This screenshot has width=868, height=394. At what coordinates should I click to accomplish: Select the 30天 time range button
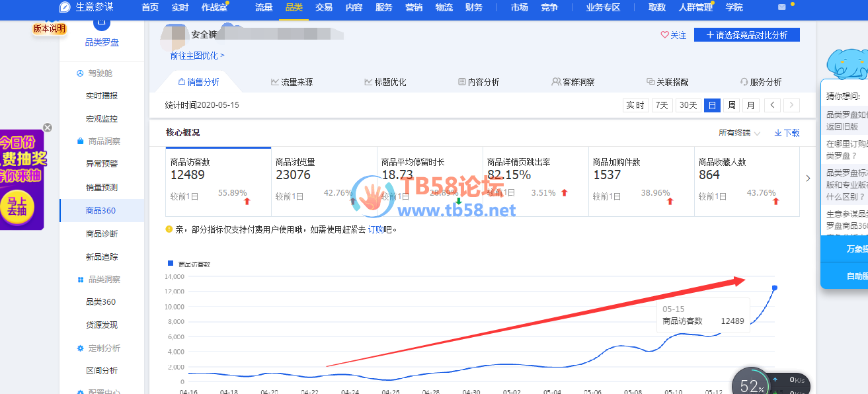pos(688,105)
